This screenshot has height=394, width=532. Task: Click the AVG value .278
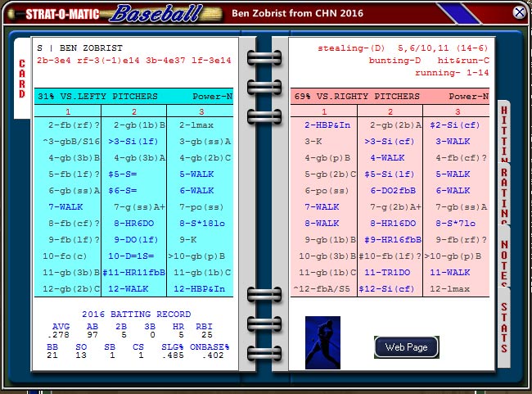(x=58, y=335)
